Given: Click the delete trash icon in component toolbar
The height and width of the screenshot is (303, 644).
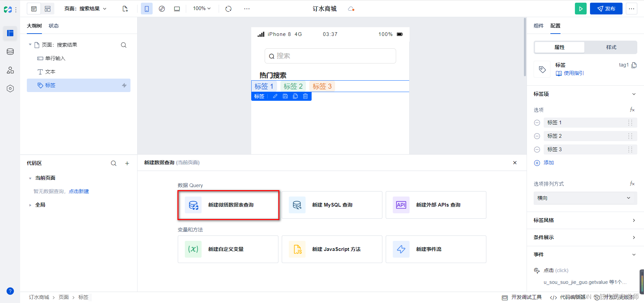Looking at the screenshot, I should click(305, 96).
